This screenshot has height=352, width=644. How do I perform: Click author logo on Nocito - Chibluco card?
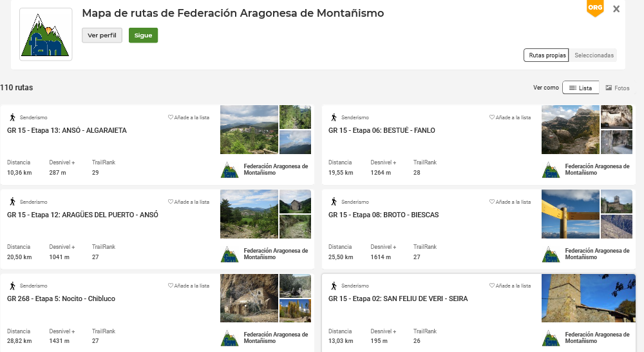(229, 338)
